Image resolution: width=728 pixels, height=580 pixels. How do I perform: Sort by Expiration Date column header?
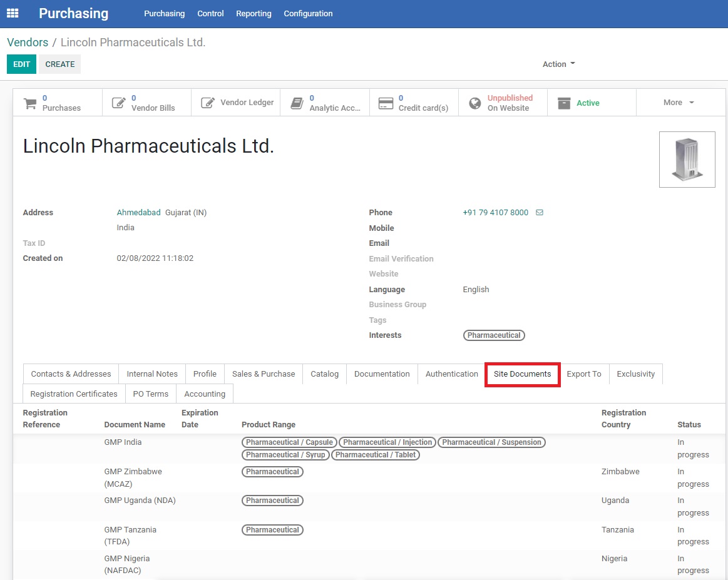point(200,419)
